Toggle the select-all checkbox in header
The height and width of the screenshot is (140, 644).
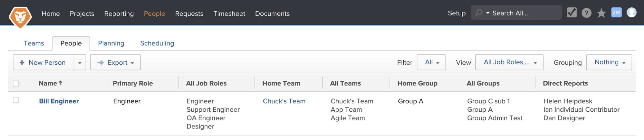(x=16, y=83)
